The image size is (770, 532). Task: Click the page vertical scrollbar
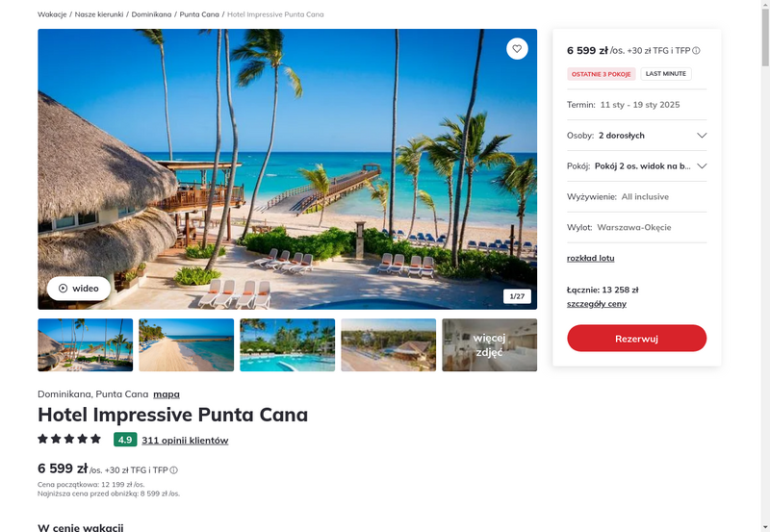pos(765,266)
